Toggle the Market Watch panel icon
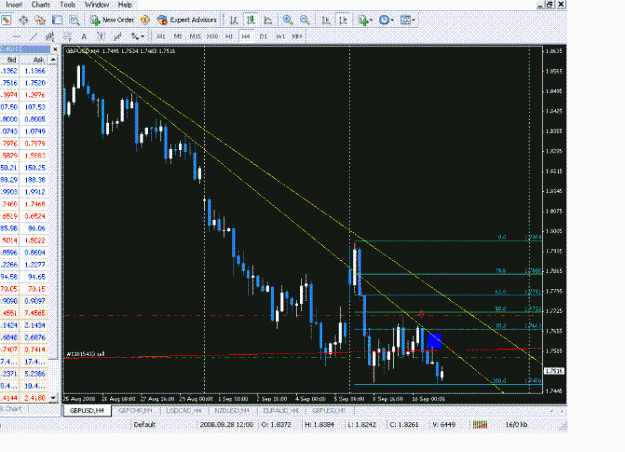This screenshot has height=452, width=625. point(6,20)
